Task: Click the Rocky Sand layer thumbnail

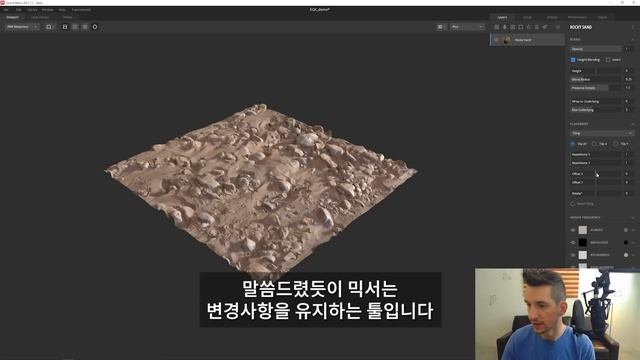Action: click(x=507, y=40)
